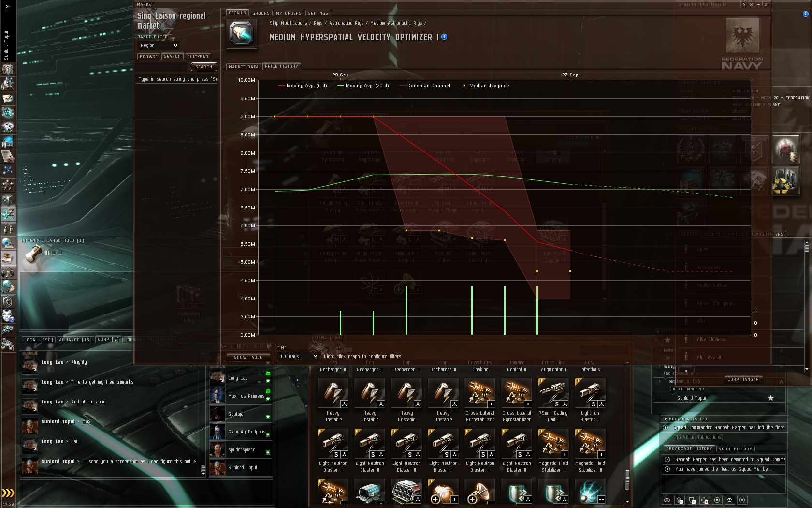Open the grey cube Neocom icon
This screenshot has width=812, height=508.
[8, 199]
